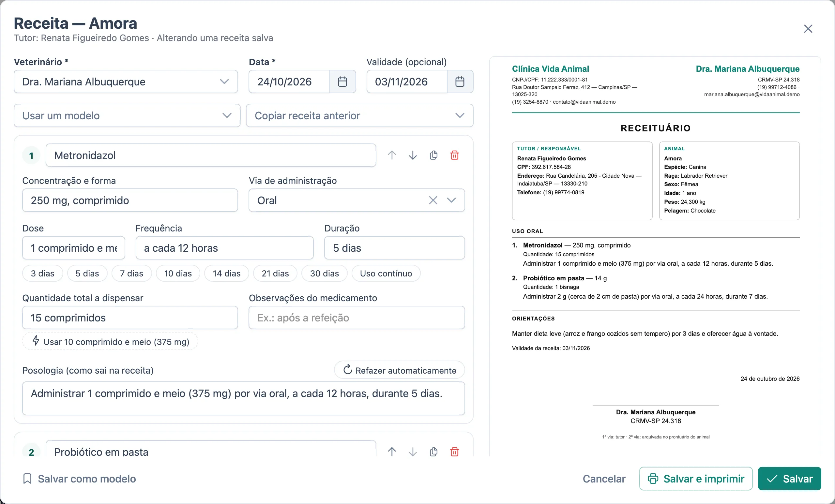Screen dimensions: 835x504
Task: Edit Quantidade total a dispensar field
Action: (x=130, y=318)
